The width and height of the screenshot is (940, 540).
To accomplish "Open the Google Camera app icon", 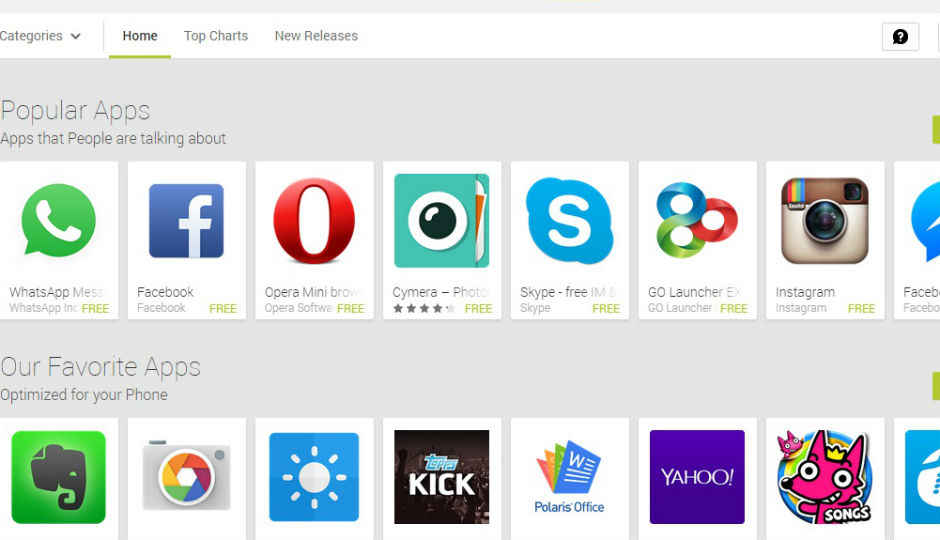I will tap(186, 476).
